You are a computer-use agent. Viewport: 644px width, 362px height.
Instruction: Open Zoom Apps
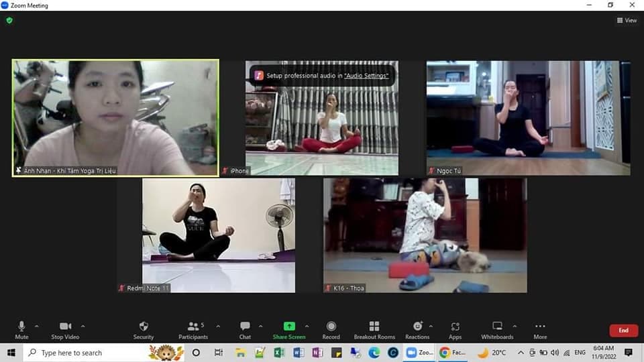coord(455,330)
